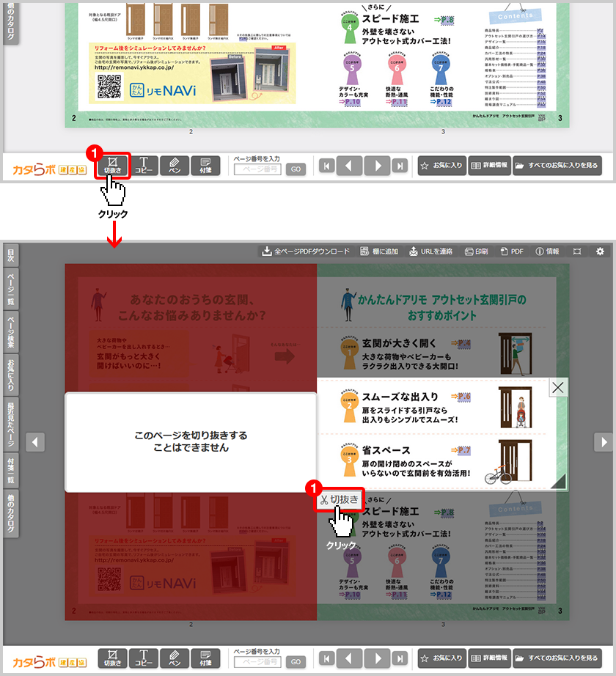The width and height of the screenshot is (616, 676).
Task: Open the ページ一覧 side tab
Action: [10, 289]
